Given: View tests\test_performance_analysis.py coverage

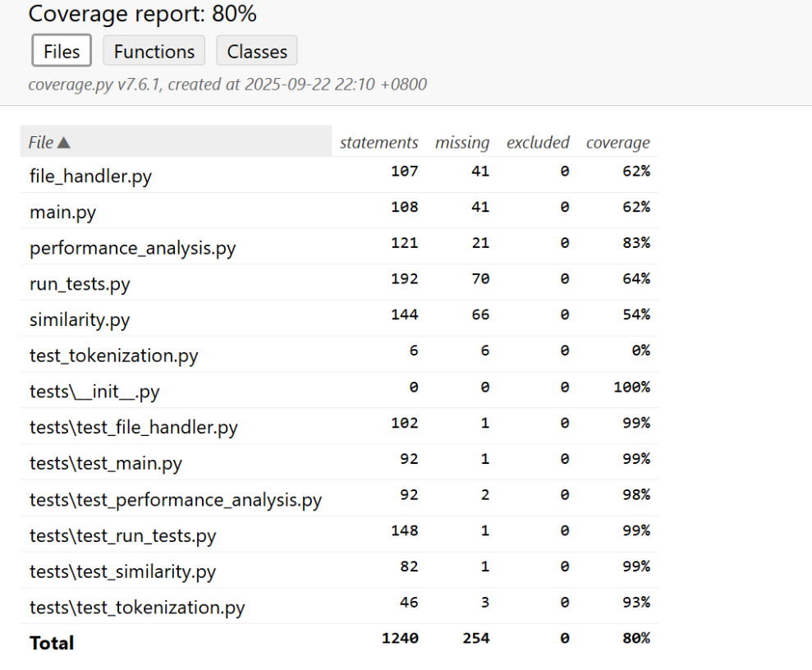Looking at the screenshot, I should coord(176,500).
